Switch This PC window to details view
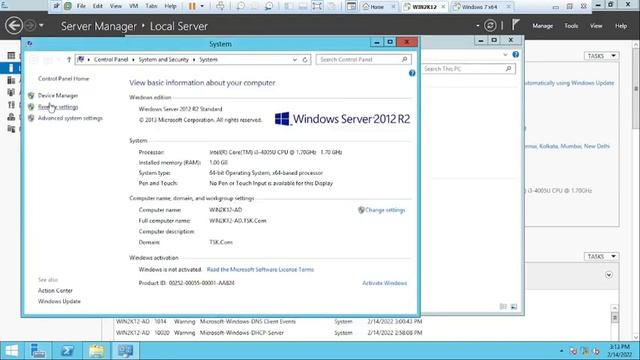This screenshot has height=360, width=640. pyautogui.click(x=503, y=307)
